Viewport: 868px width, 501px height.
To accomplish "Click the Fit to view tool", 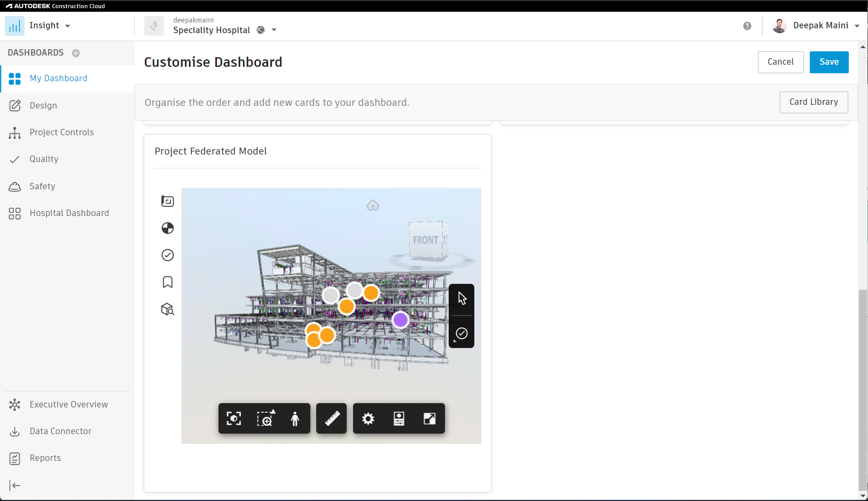I will 234,419.
